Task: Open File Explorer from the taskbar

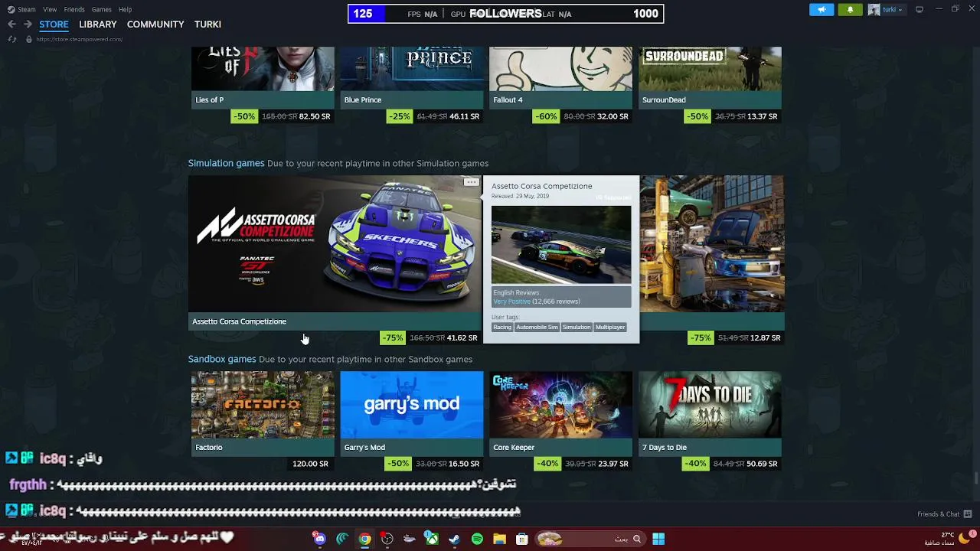Action: point(499,539)
